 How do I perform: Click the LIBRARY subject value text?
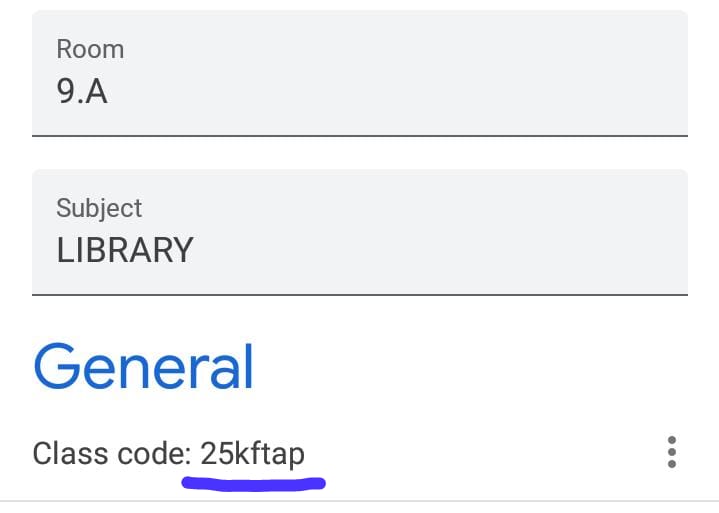tap(125, 250)
